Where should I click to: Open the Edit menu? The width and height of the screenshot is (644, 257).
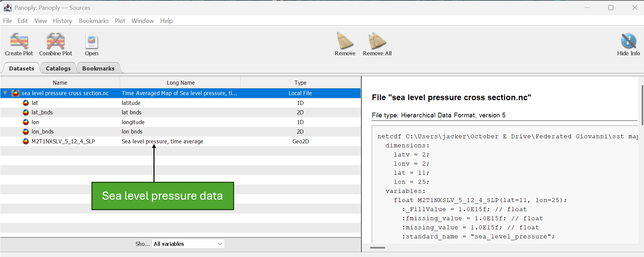[x=23, y=21]
